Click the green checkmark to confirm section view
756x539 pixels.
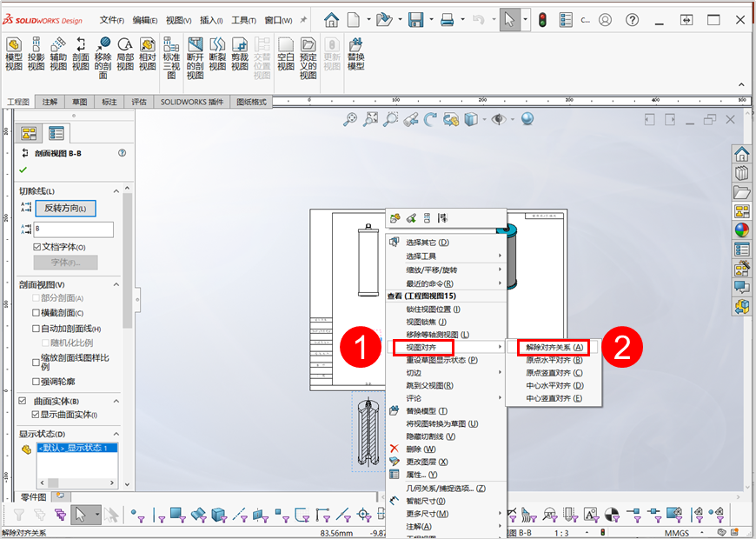23,170
